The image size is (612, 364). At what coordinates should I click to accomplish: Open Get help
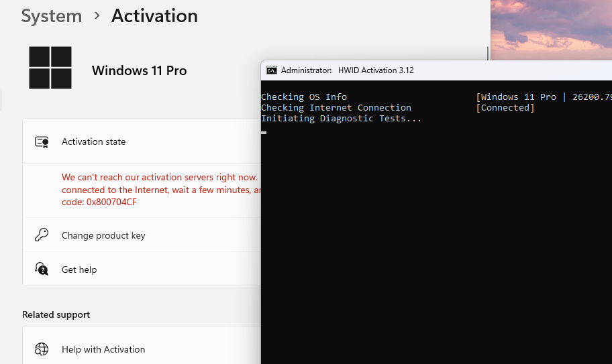(x=142, y=269)
